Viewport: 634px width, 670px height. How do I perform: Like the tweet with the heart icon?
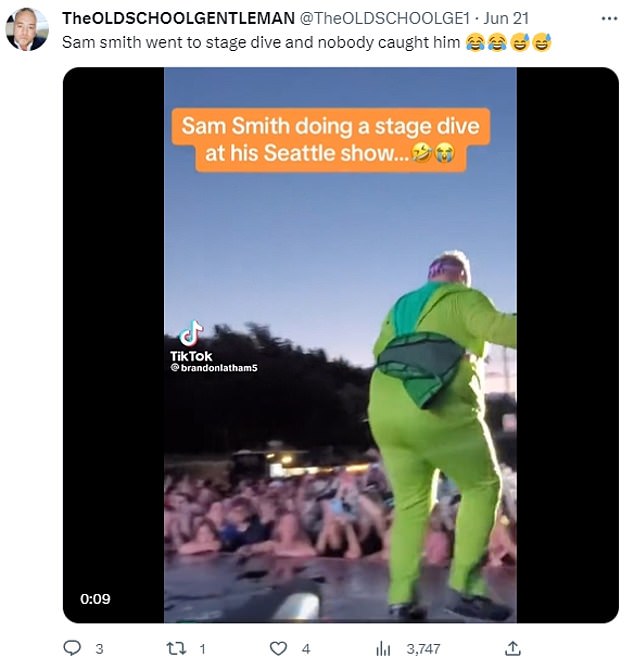pos(279,649)
